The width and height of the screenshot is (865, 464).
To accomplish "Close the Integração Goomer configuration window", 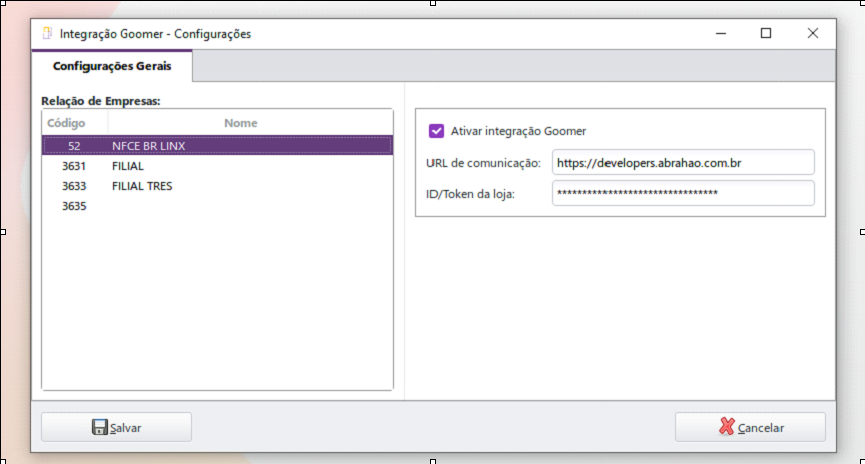I will click(813, 34).
